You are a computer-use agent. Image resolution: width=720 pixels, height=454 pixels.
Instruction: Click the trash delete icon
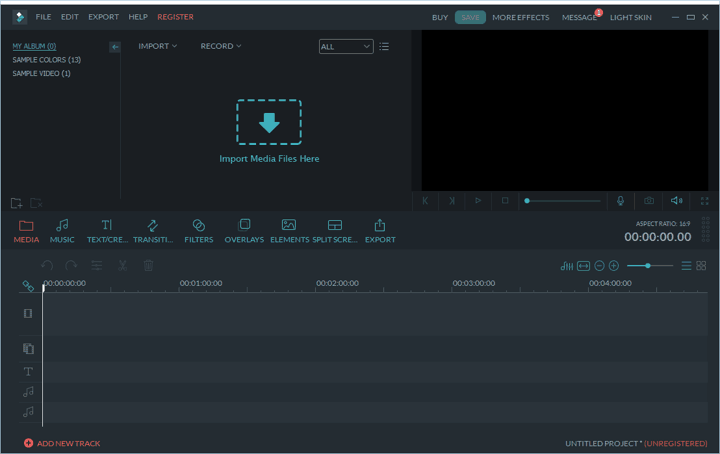pos(148,265)
